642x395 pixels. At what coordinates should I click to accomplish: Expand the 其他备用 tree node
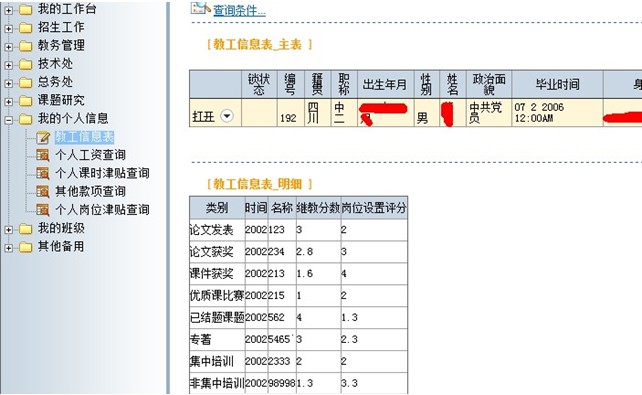pos(9,248)
